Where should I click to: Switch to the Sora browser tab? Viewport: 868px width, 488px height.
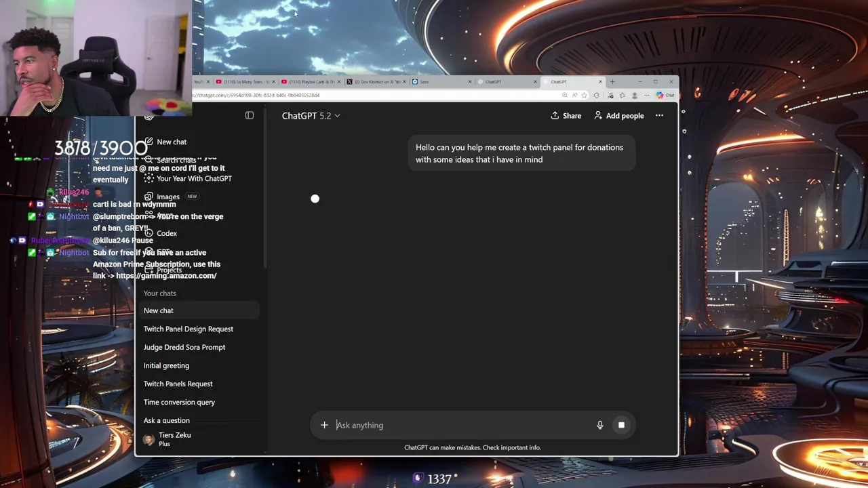point(441,82)
